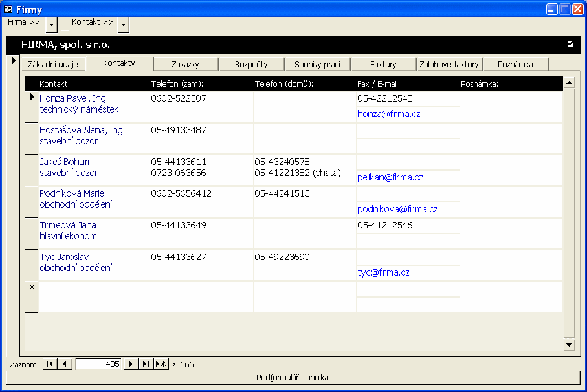This screenshot has height=392, width=587.
Task: Toggle checkbox in FIRMA header bar
Action: coord(570,44)
